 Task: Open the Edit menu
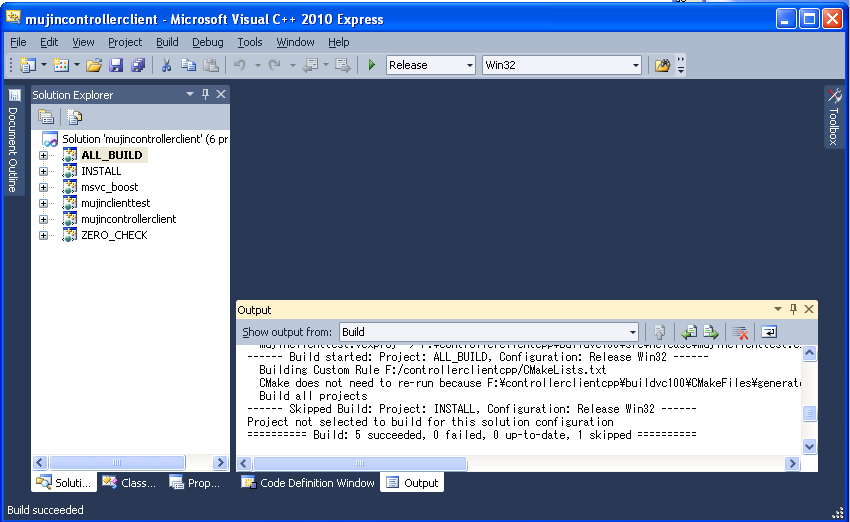point(49,42)
